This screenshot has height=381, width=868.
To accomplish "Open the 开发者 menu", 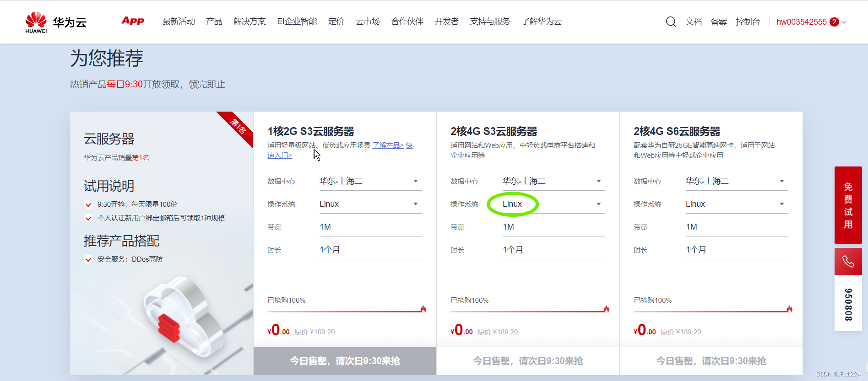I will (446, 21).
